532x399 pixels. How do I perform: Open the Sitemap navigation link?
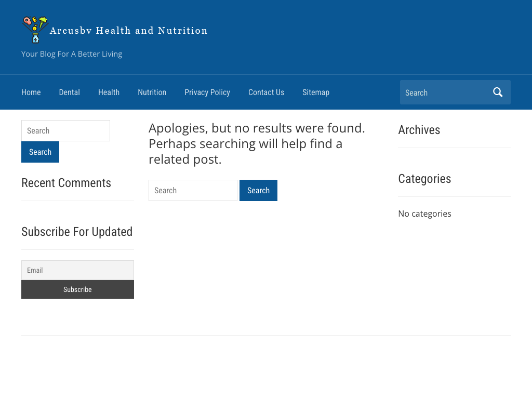[315, 92]
